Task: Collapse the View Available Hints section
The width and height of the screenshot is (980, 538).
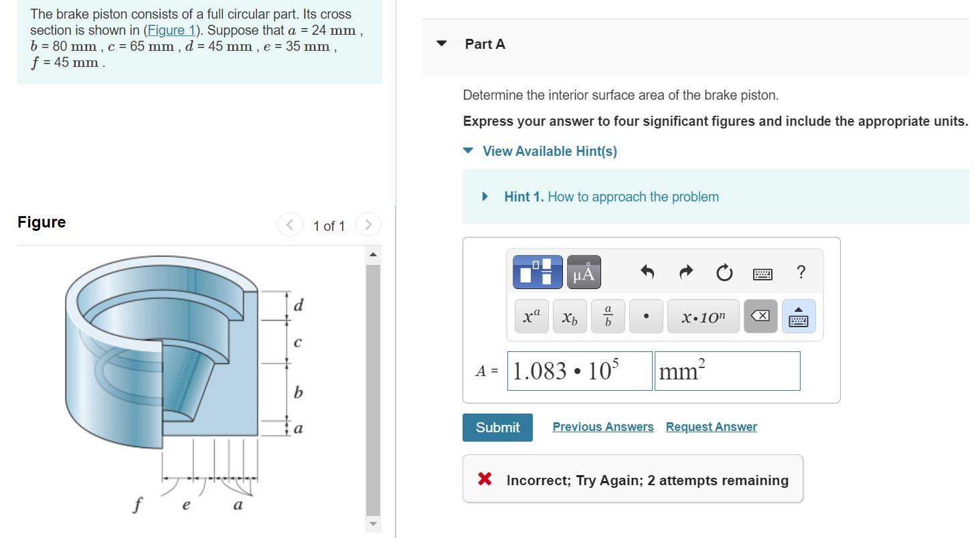Action: tap(467, 151)
